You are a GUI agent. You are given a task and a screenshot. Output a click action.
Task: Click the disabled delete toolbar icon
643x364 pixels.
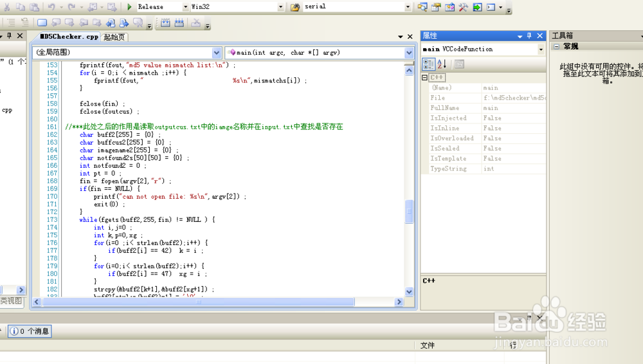click(x=196, y=23)
